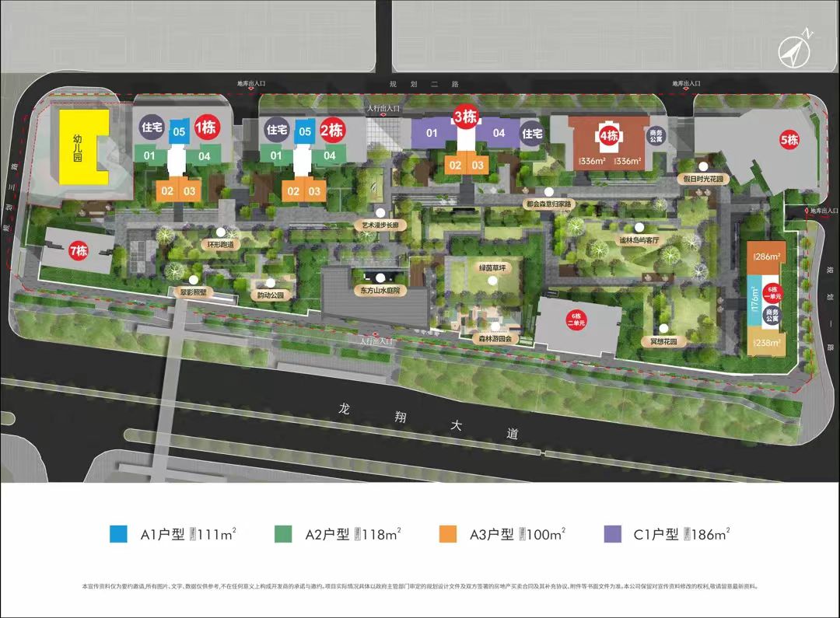Viewport: 840px width, 618px height.
Task: Choose the red 3栋 building badge
Action: point(465,117)
